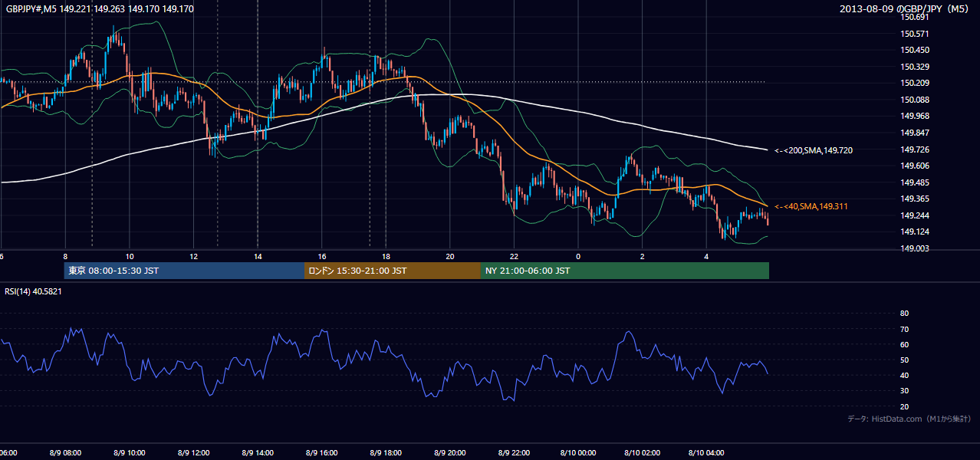This screenshot has height=460, width=980.
Task: Click price axis value 150.088
Action: (x=914, y=100)
